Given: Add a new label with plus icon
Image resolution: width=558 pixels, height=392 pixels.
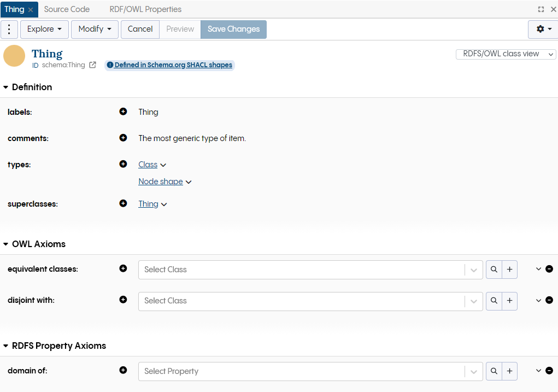Looking at the screenshot, I should coord(123,112).
